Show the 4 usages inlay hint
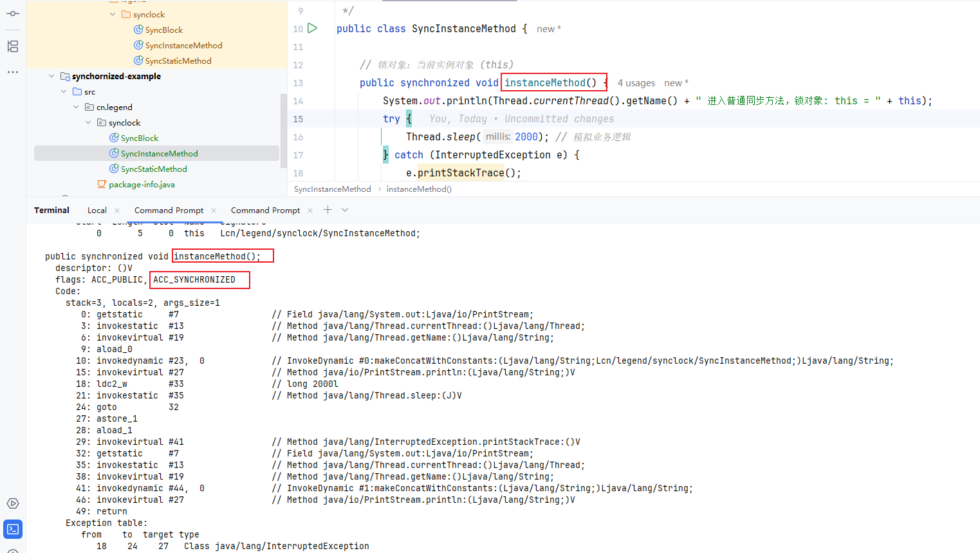Viewport: 980px width, 553px height. (636, 83)
